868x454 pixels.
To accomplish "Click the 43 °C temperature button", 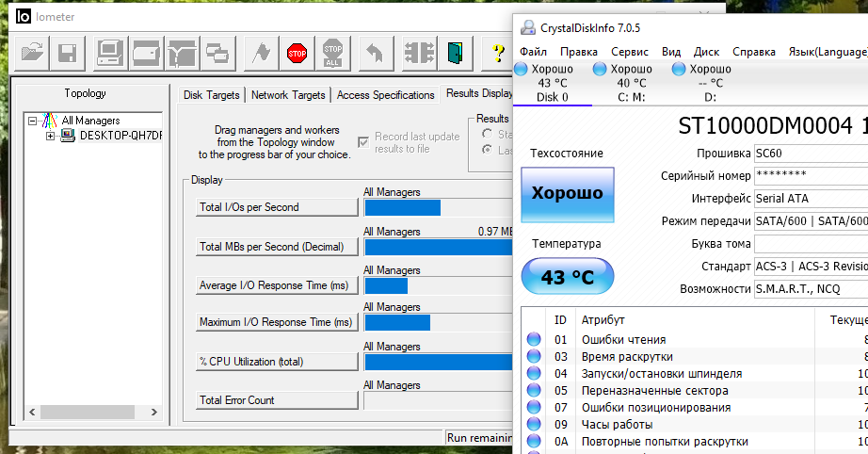I will tap(568, 276).
